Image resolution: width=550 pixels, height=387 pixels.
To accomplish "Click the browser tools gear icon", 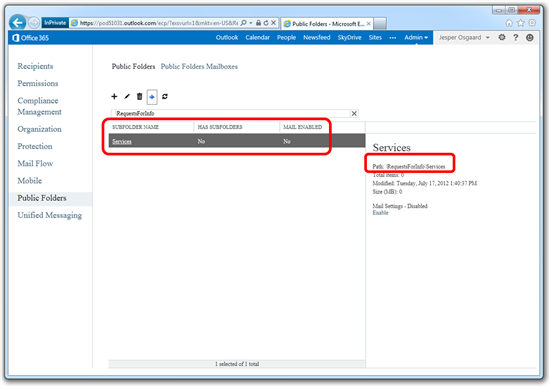I will 532,23.
